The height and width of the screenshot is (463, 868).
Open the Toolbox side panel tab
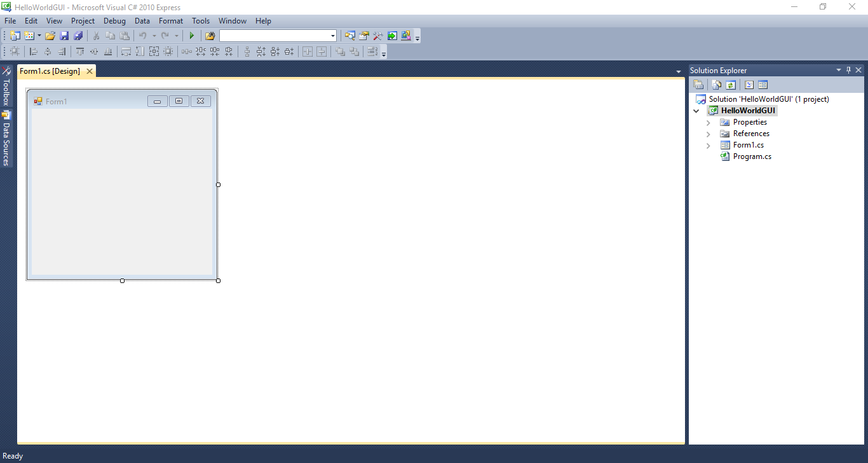tap(6, 86)
